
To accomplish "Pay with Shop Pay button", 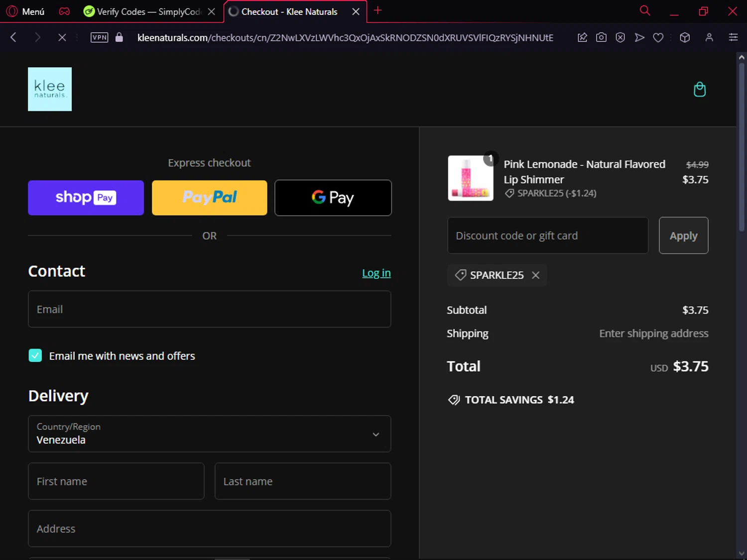I will [x=86, y=198].
